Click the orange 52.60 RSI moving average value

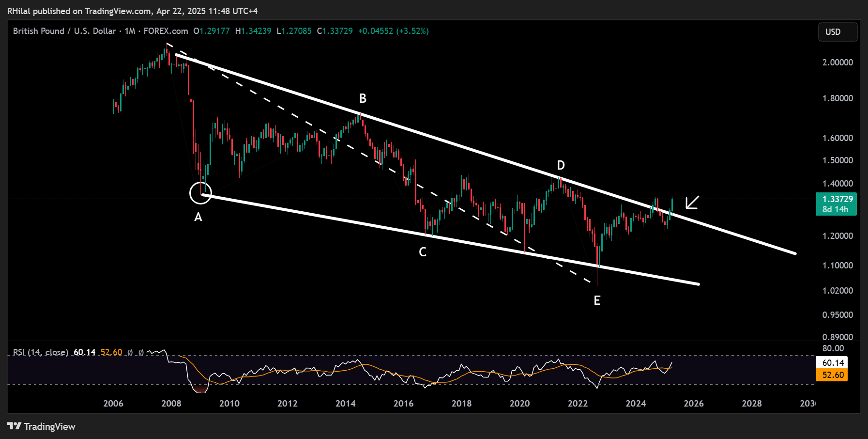tap(111, 352)
